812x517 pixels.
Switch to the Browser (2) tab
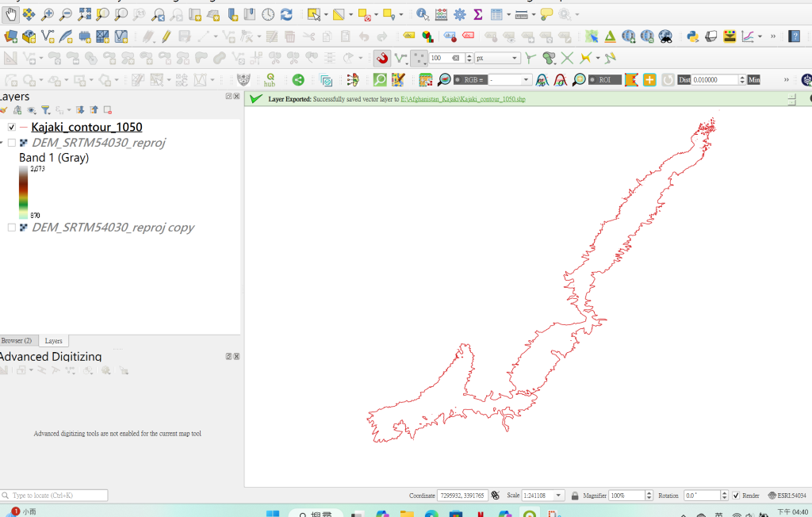coord(17,340)
